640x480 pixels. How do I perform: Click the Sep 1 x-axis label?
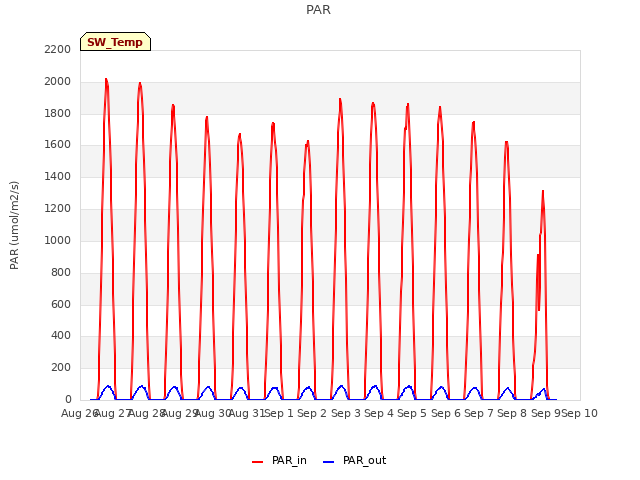(279, 413)
